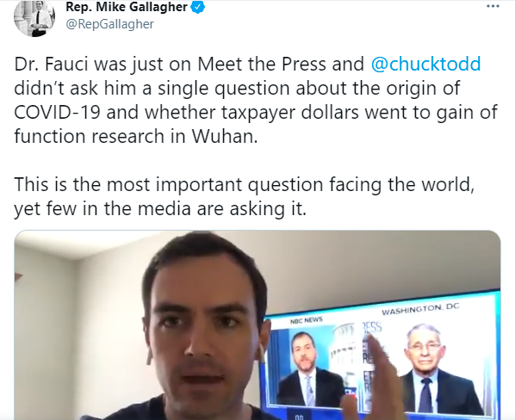Viewport: 515px width, 420px height.
Task: Click the Dr. Fauci text at the tweet start
Action: pyautogui.click(x=51, y=64)
